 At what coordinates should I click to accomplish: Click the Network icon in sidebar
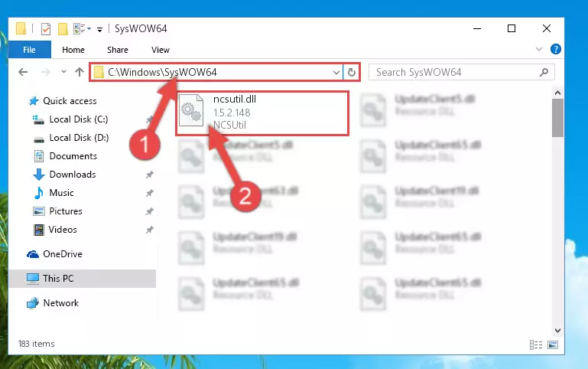pyautogui.click(x=33, y=303)
